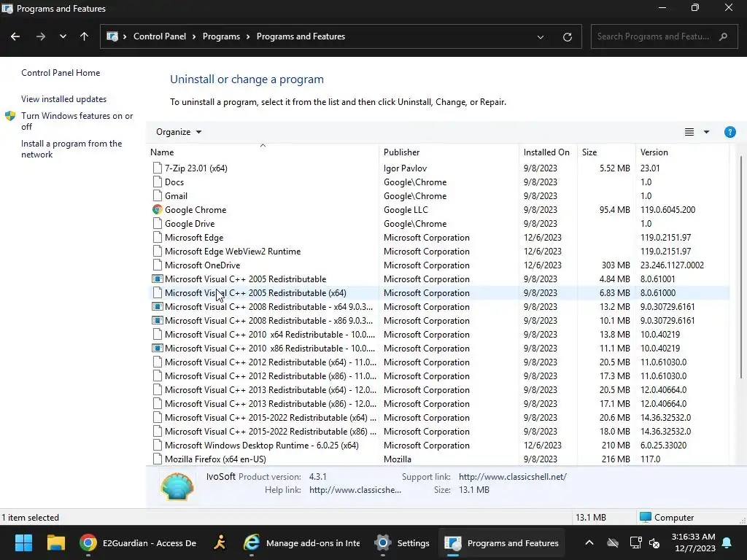This screenshot has width=747, height=560.
Task: Click the 7-Zip 23.01 (x64) file icon
Action: tap(158, 168)
